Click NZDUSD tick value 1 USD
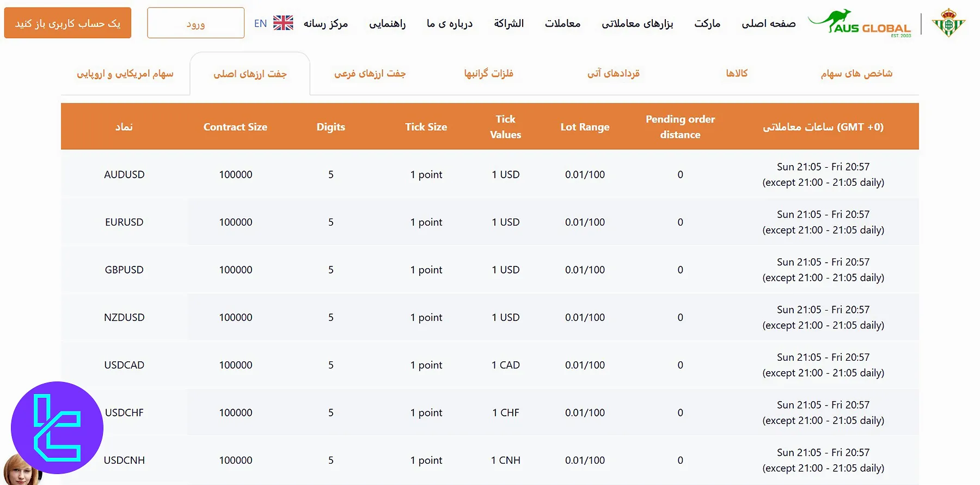This screenshot has height=485, width=980. click(x=506, y=317)
